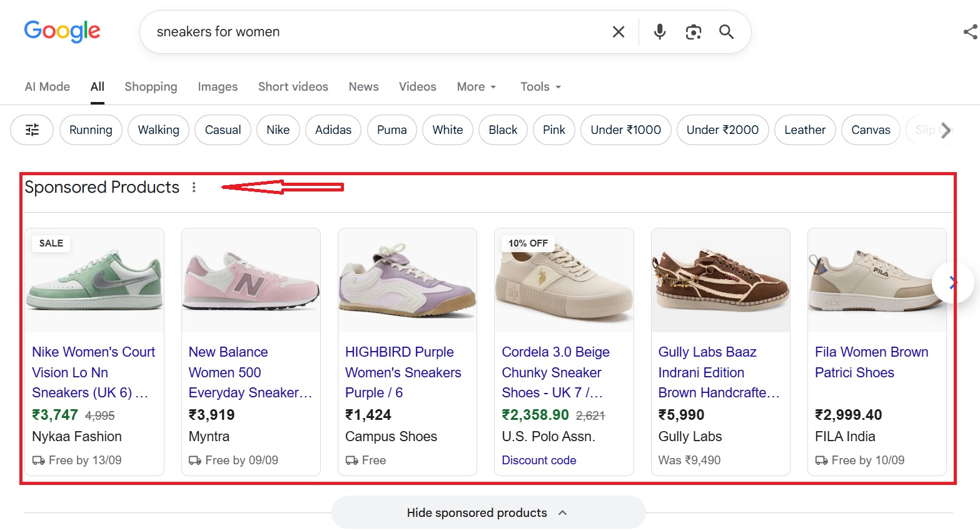This screenshot has height=530, width=980.
Task: Click the ₹3,747 price
Action: point(55,415)
